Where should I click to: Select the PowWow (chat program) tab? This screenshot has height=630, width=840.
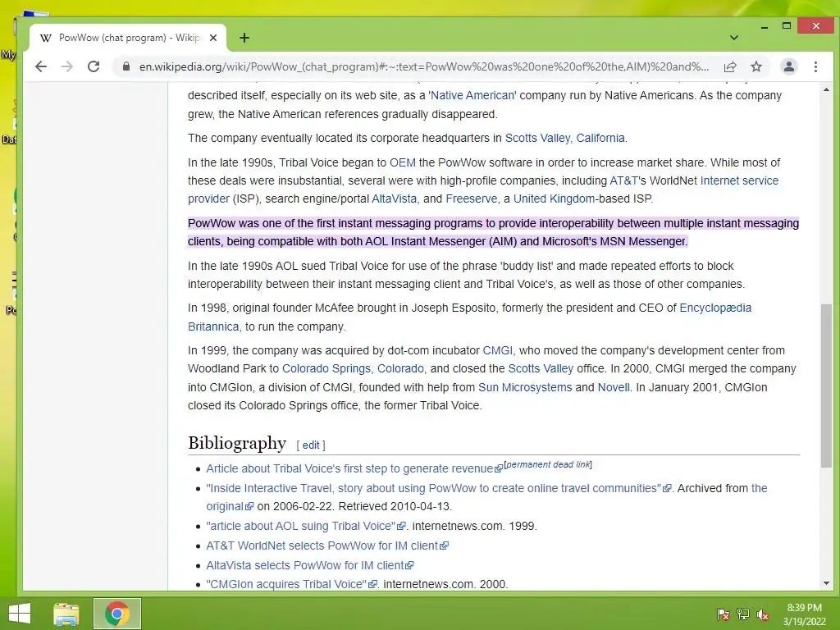(128, 38)
